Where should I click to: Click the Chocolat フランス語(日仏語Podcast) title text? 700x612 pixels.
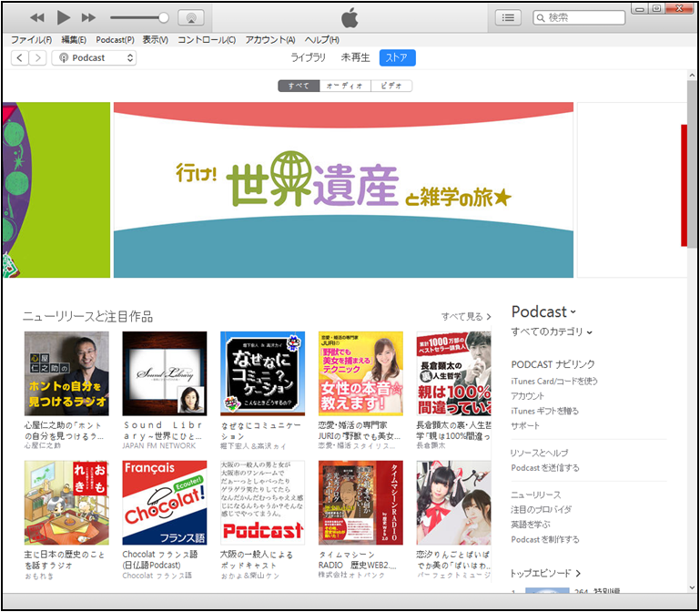[160, 560]
